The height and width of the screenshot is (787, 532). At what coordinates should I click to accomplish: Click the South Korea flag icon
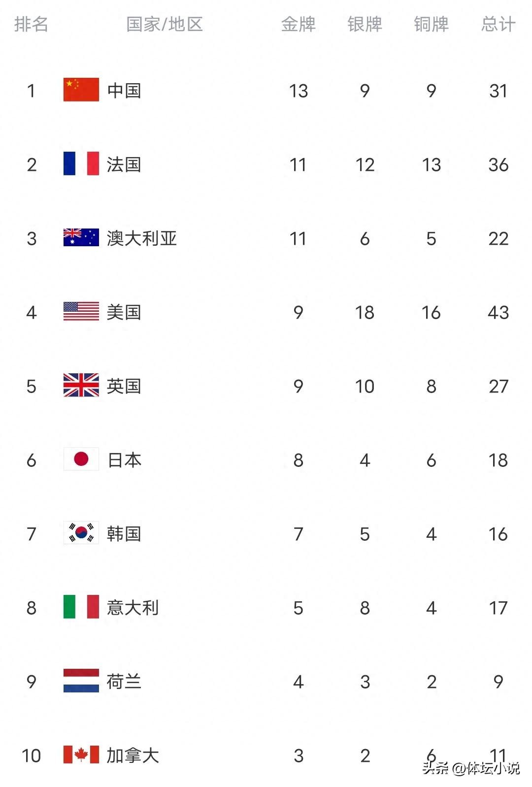(x=81, y=533)
